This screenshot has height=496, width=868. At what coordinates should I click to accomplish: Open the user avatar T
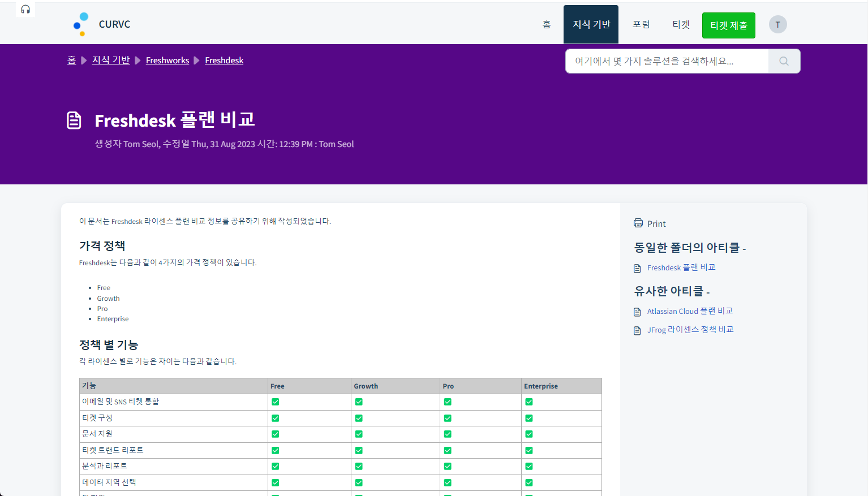coord(777,24)
